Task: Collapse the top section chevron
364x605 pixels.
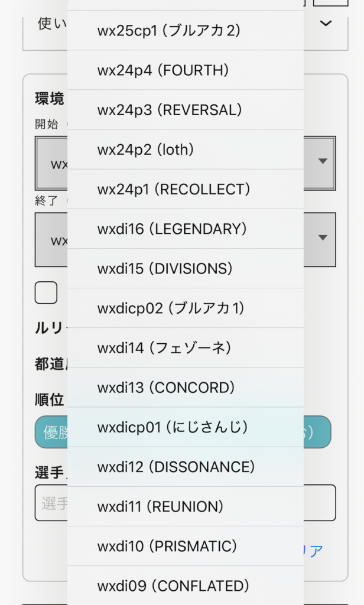Action: pos(325,24)
